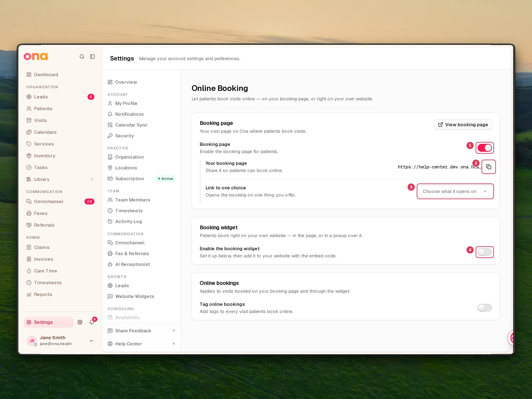Click the booking page URL text
Image resolution: width=532 pixels, height=399 pixels.
click(x=439, y=167)
